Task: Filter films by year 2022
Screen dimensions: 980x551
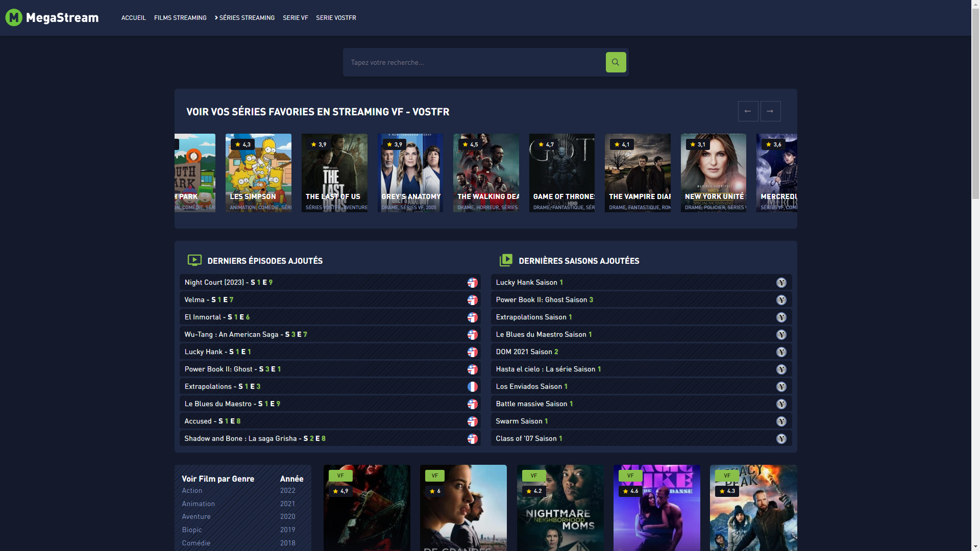Action: (x=287, y=491)
